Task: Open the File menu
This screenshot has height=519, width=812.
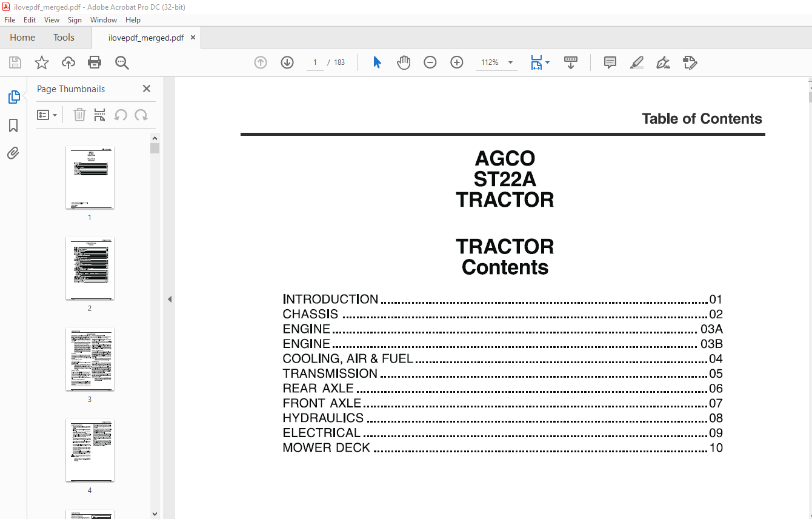Action: click(10, 20)
